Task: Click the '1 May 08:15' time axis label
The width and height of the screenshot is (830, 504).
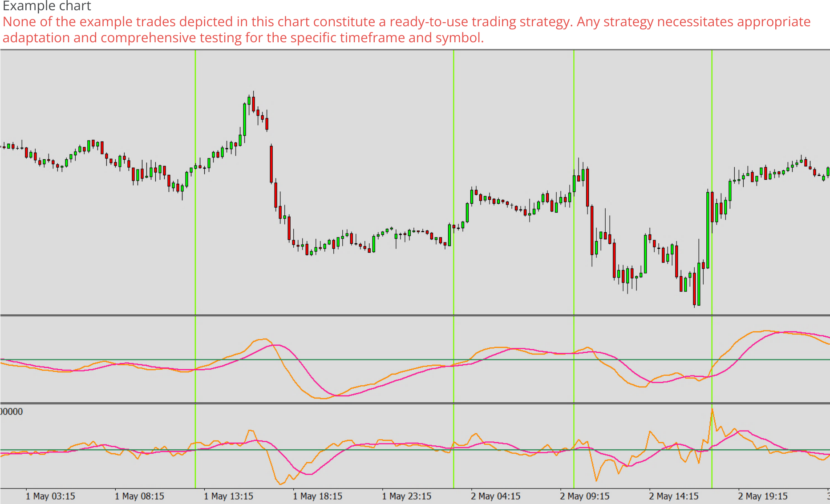Action: click(139, 496)
